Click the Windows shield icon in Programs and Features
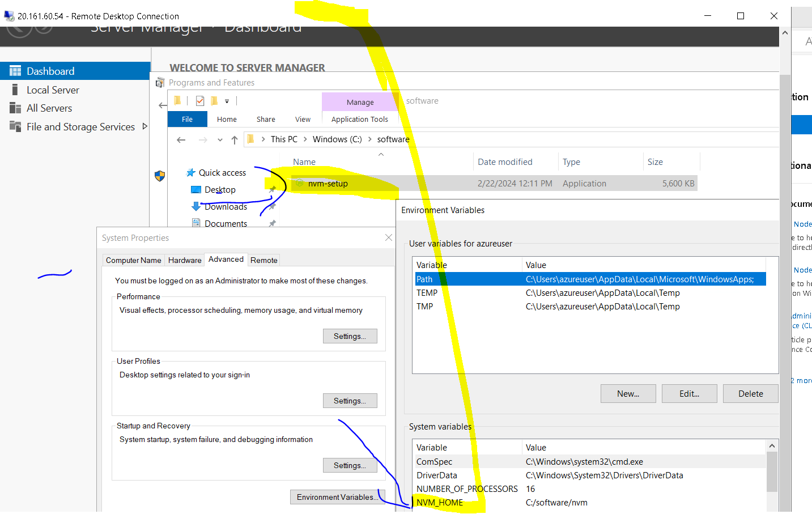This screenshot has width=812, height=514. coord(160,176)
